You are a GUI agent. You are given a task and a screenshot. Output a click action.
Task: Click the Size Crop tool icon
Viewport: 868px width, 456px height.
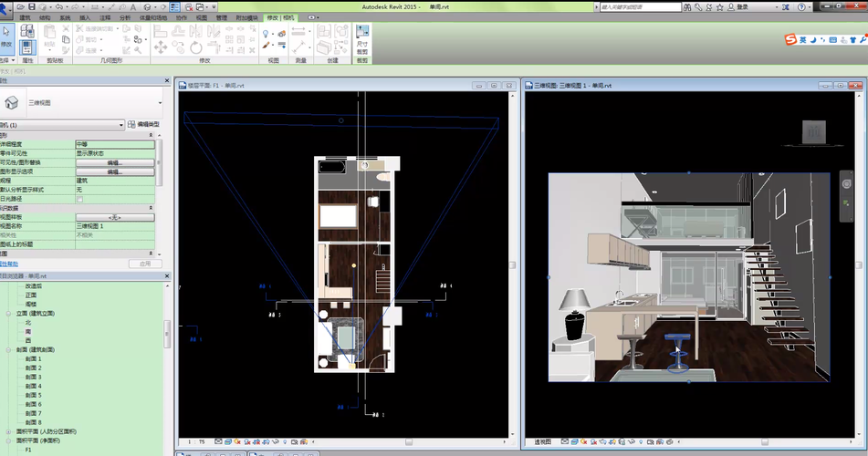[362, 36]
